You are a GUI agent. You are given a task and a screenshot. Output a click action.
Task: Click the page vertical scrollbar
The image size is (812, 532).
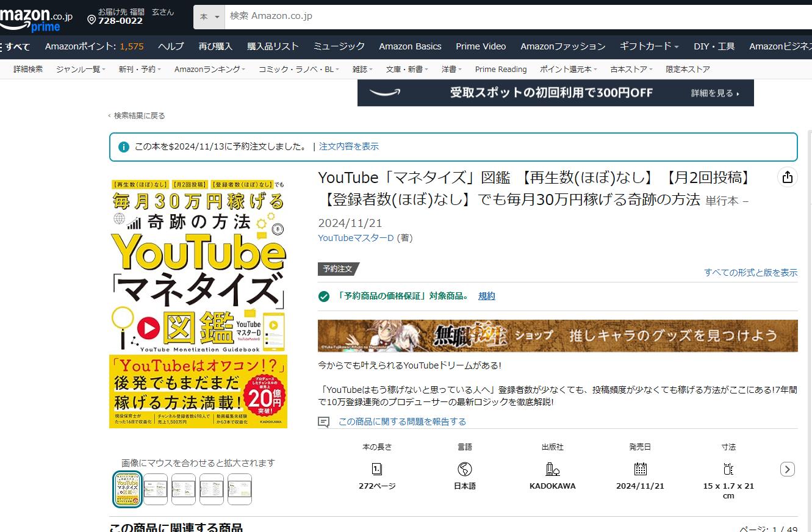(x=810, y=329)
